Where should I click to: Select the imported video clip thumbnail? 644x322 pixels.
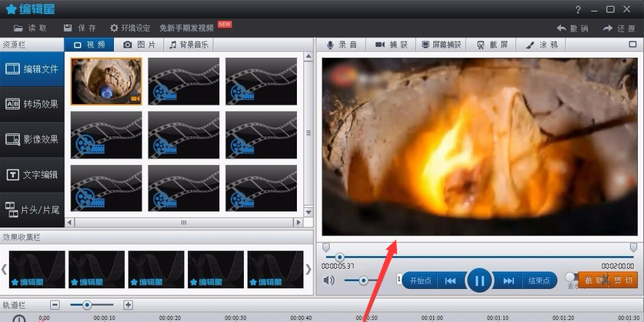[106, 82]
